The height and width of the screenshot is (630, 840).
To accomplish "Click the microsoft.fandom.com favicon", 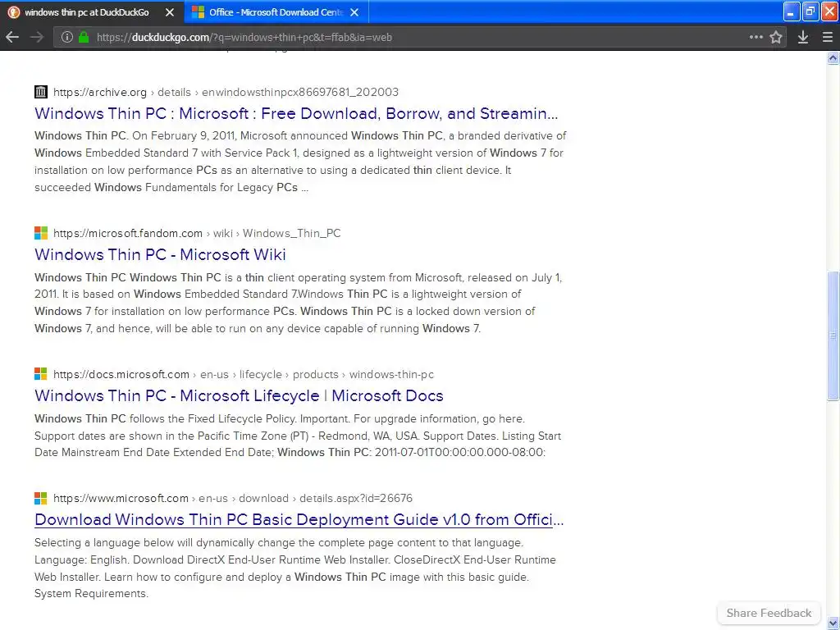I will (41, 233).
